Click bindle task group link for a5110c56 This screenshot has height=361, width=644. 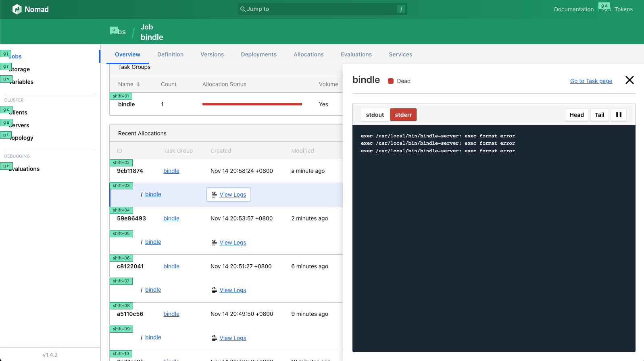pyautogui.click(x=171, y=314)
